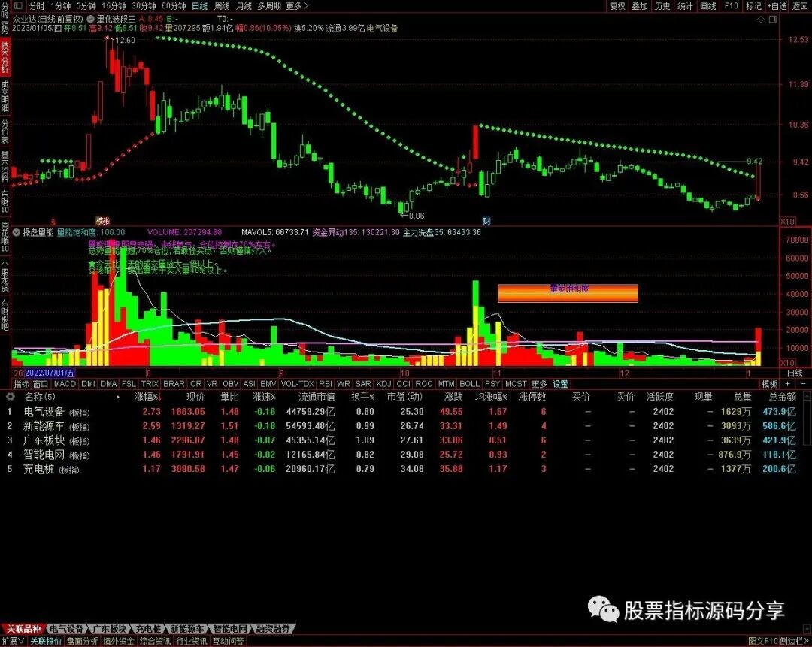Apply the MACD indicator
This screenshot has width=812, height=647.
65,384
